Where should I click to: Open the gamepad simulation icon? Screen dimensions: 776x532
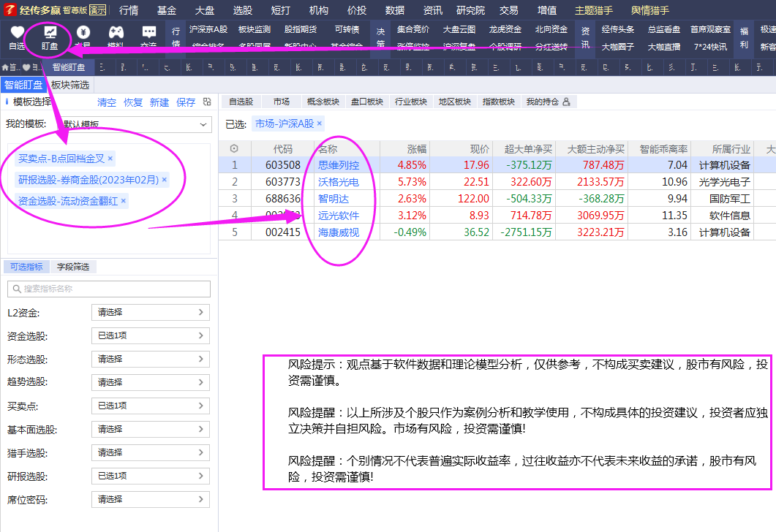point(116,32)
